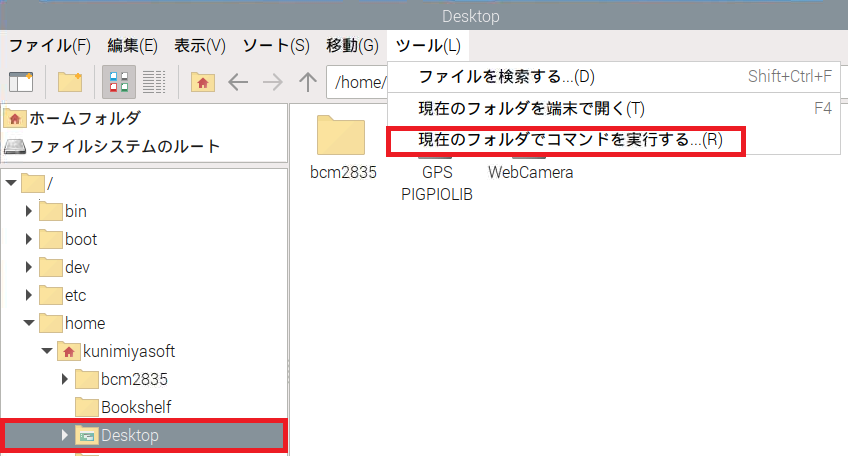848x456 pixels.
Task: Select kunimiyasoft in the tree
Action: pos(129,352)
